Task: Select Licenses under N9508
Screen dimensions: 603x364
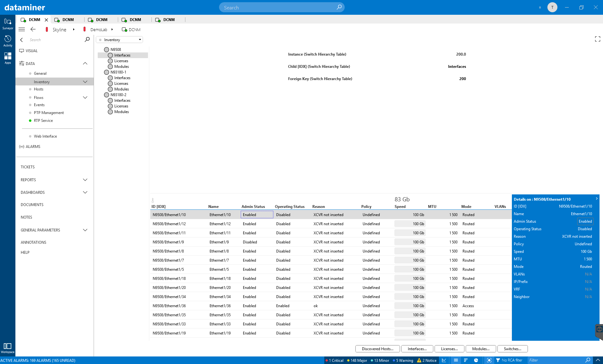Action: point(121,61)
